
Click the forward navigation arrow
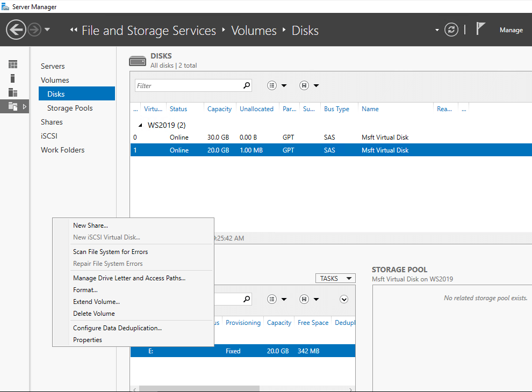pyautogui.click(x=34, y=30)
